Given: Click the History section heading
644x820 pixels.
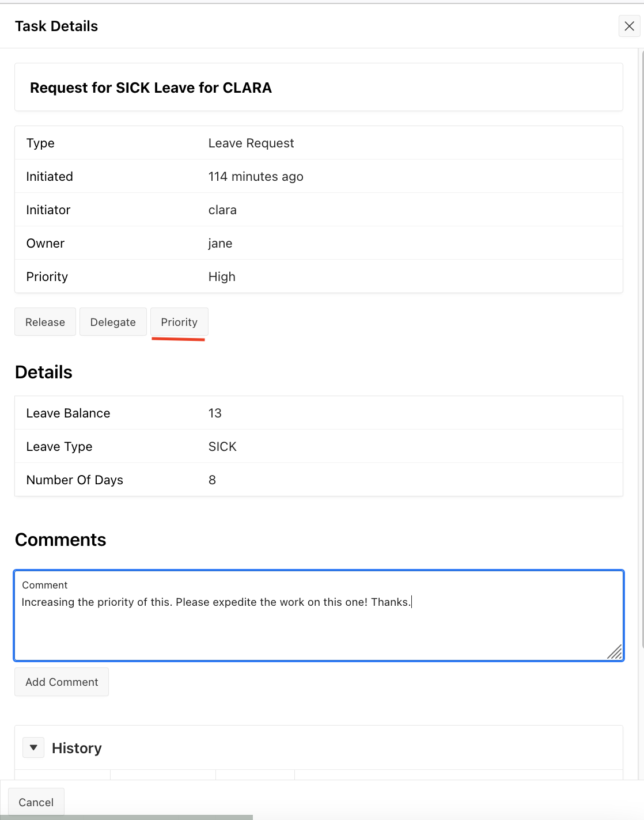Looking at the screenshot, I should coord(77,748).
